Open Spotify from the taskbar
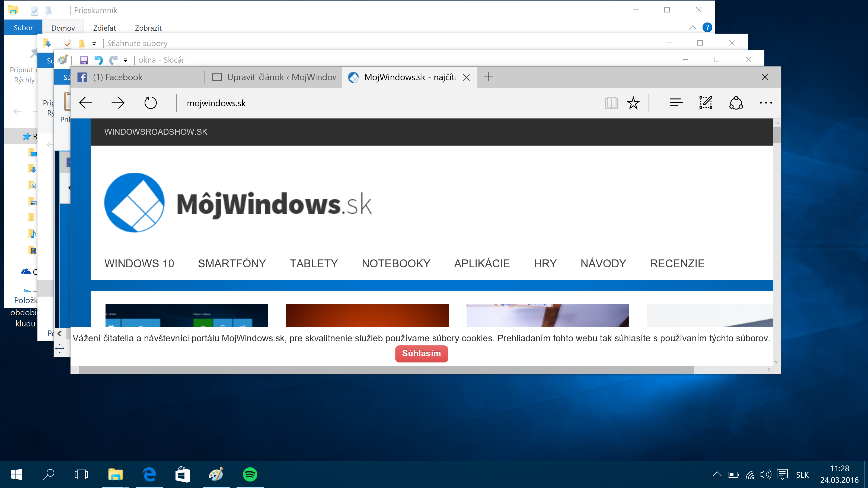Image resolution: width=868 pixels, height=488 pixels. coord(250,474)
